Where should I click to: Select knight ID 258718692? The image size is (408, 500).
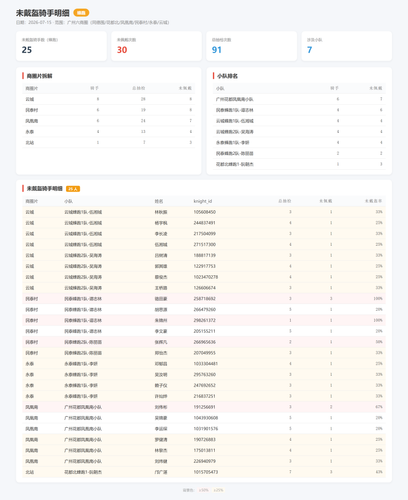[x=205, y=299]
